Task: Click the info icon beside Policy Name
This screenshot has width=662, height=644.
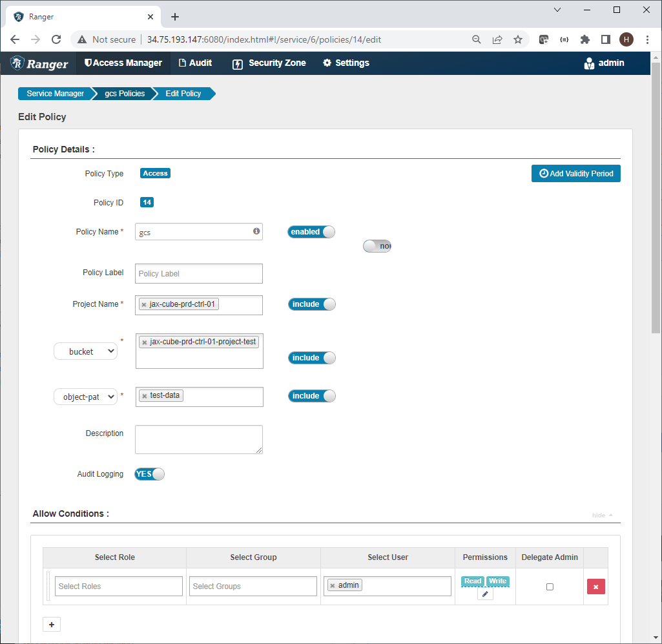Action: click(256, 231)
